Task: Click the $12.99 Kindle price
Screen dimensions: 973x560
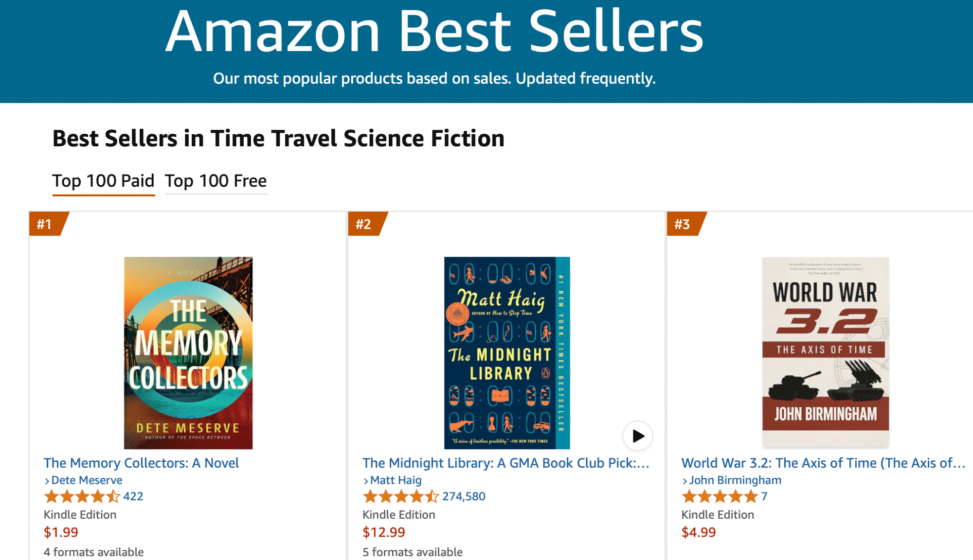Action: click(x=384, y=532)
